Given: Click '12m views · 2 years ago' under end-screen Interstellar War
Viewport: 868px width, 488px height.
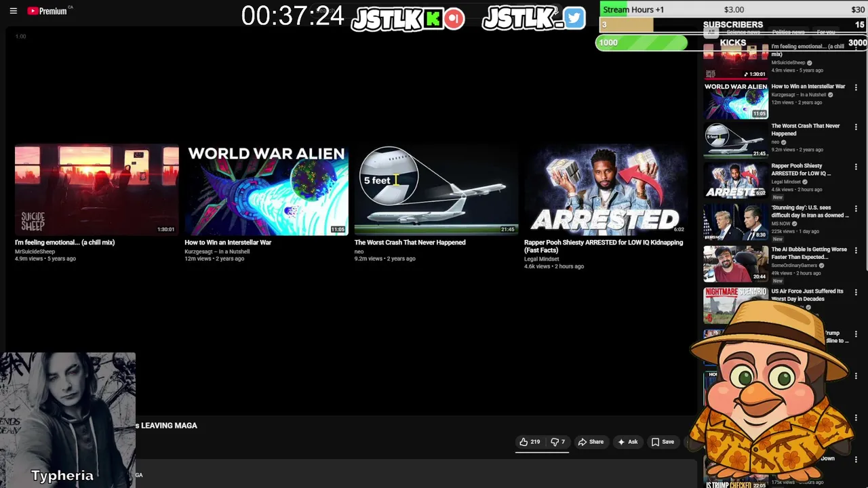Looking at the screenshot, I should point(214,259).
